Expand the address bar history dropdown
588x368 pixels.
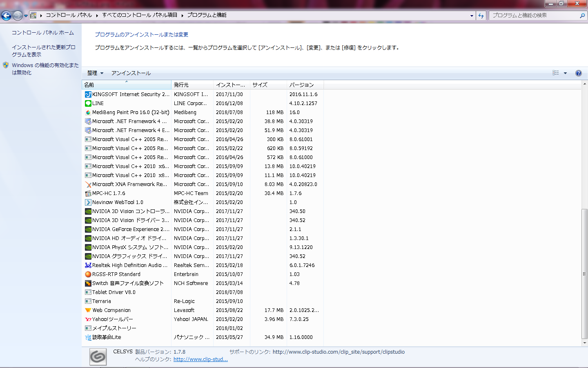pyautogui.click(x=472, y=16)
